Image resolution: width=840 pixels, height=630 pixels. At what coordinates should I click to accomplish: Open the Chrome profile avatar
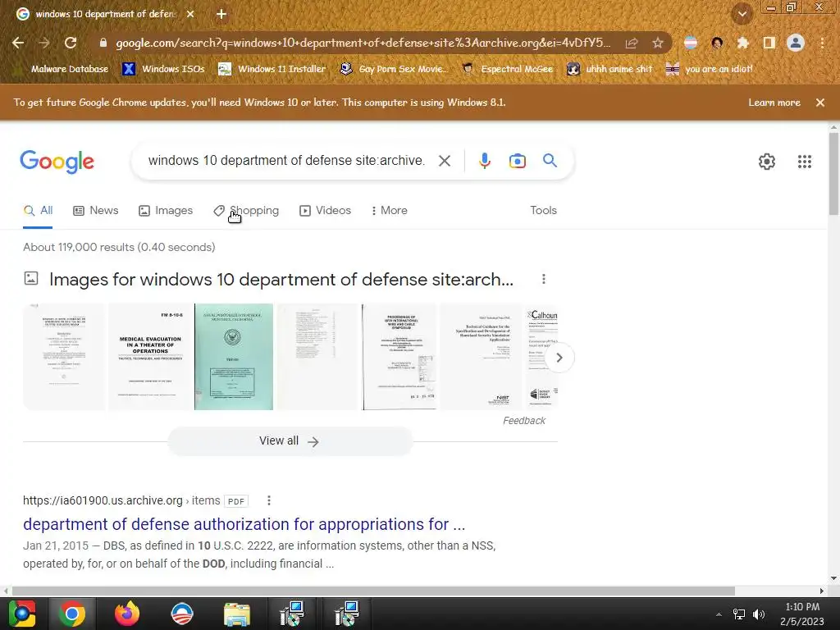(x=796, y=43)
